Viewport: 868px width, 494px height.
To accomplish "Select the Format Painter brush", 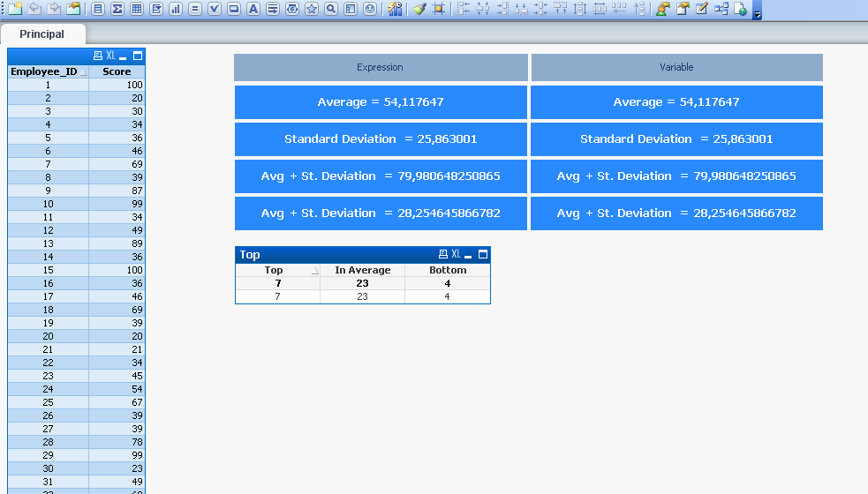I will [419, 8].
